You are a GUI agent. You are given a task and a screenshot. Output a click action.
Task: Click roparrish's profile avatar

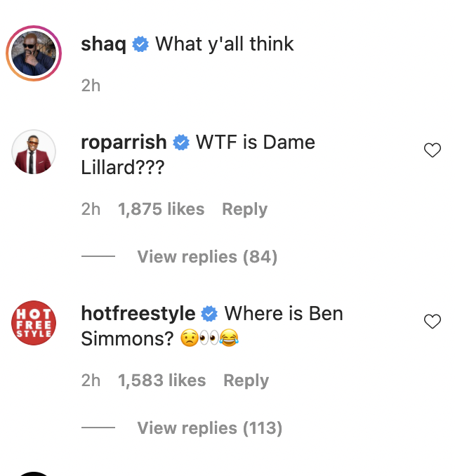click(34, 152)
